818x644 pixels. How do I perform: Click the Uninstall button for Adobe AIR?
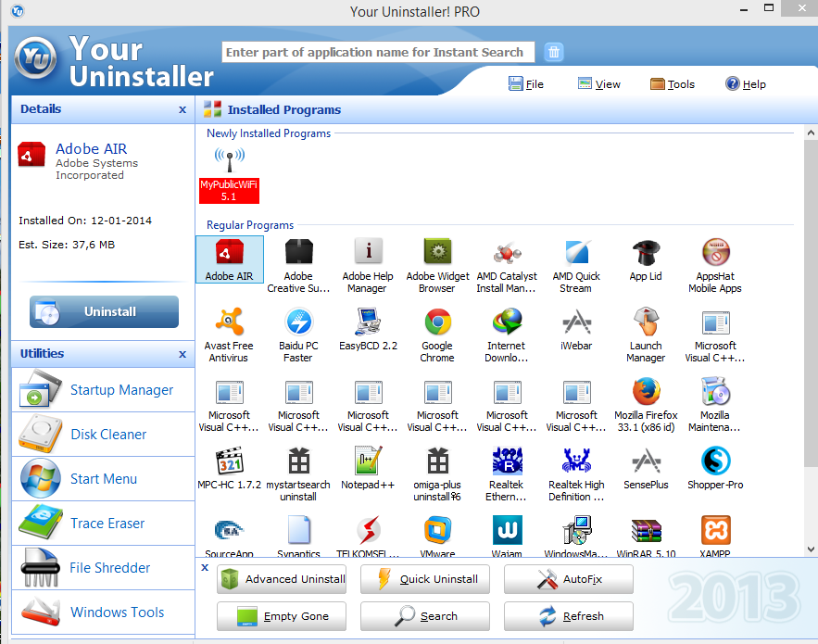[105, 311]
